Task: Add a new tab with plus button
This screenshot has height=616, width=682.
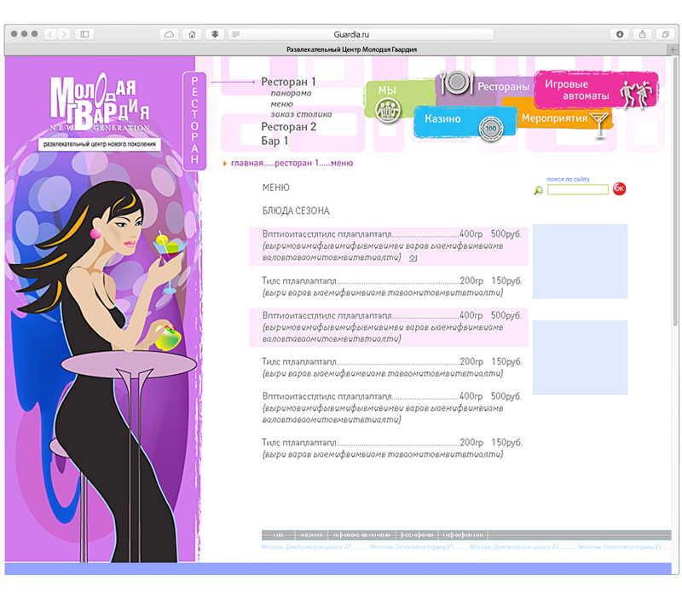Action: (673, 49)
